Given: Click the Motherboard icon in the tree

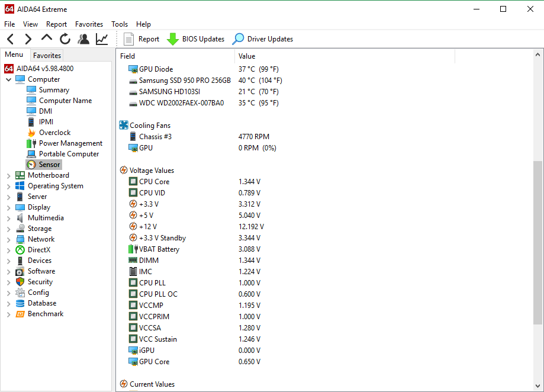Looking at the screenshot, I should 20,175.
